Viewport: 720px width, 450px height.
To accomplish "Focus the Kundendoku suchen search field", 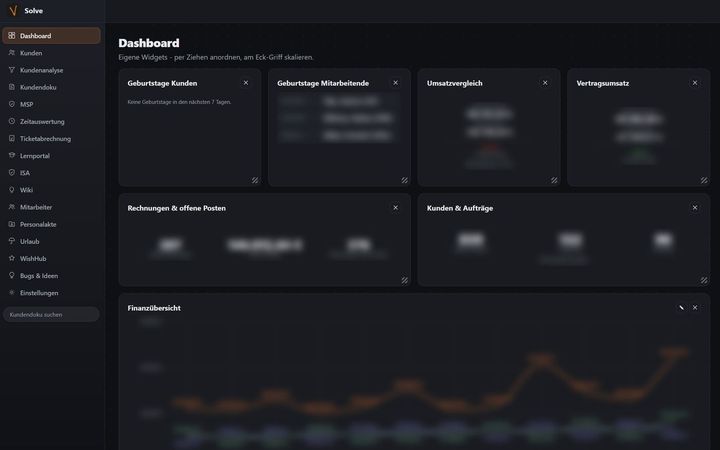I will point(51,315).
